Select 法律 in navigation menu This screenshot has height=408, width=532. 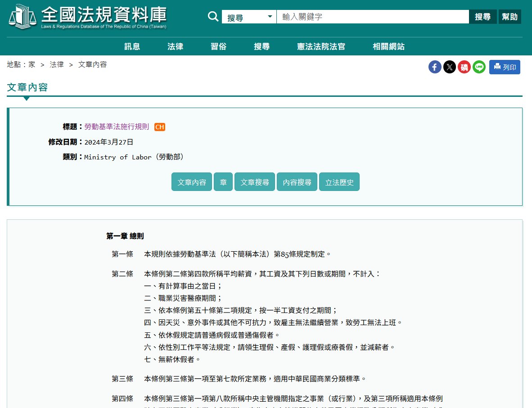[175, 46]
